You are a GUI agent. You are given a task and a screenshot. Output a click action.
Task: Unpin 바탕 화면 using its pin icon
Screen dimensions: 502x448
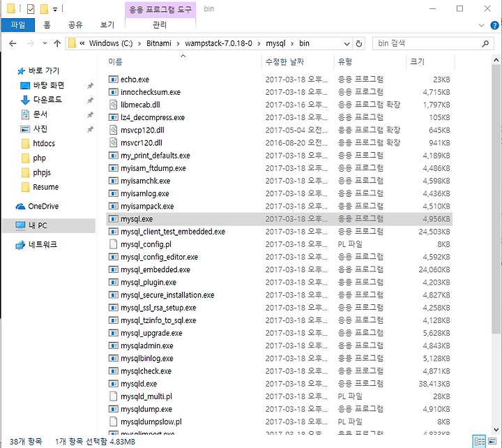click(x=90, y=86)
